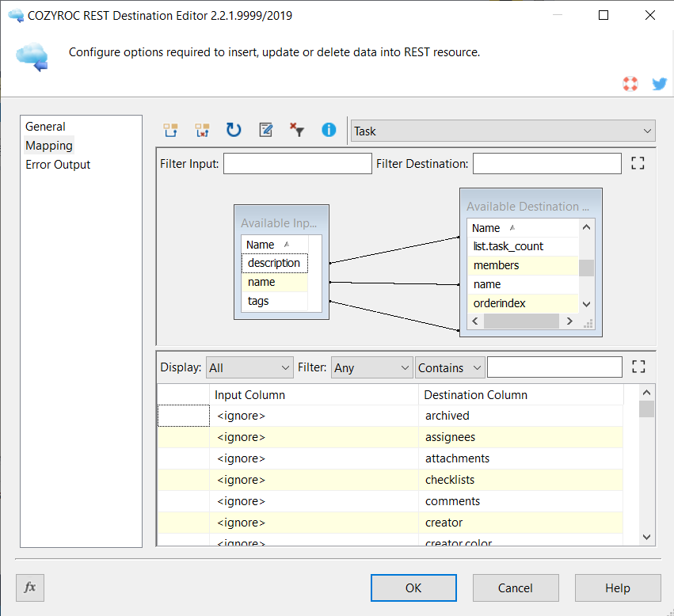Click the Filter Input text field
Screen dimensions: 674x616
pos(297,162)
